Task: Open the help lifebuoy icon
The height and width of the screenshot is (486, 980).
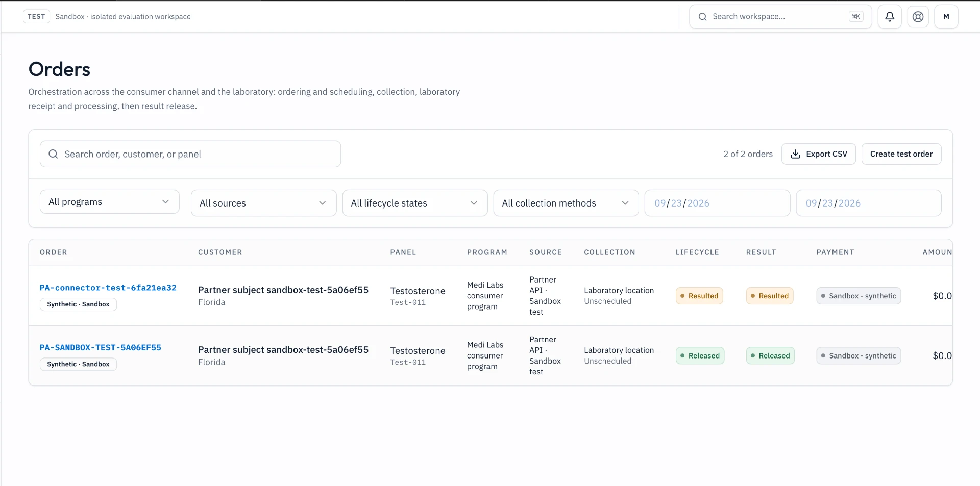Action: coord(918,17)
